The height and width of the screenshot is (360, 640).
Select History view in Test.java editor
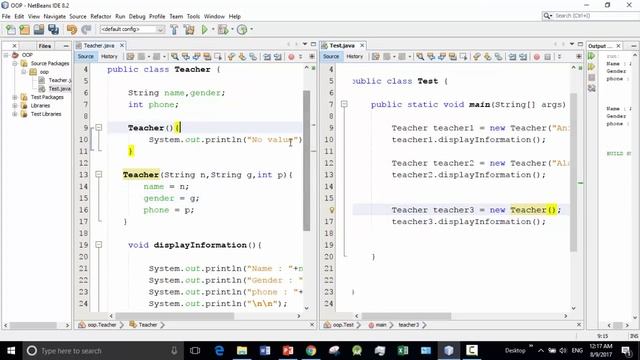354,57
